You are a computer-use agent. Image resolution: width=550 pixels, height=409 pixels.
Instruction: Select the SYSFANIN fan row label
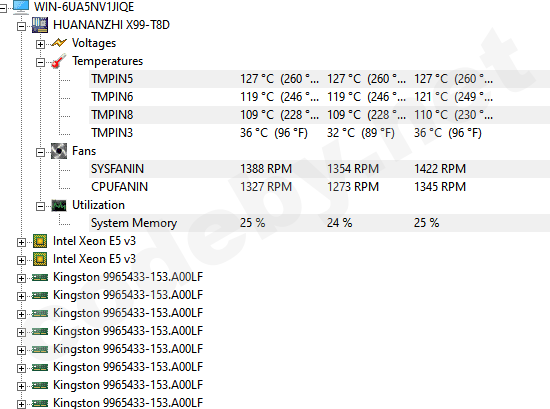point(117,169)
